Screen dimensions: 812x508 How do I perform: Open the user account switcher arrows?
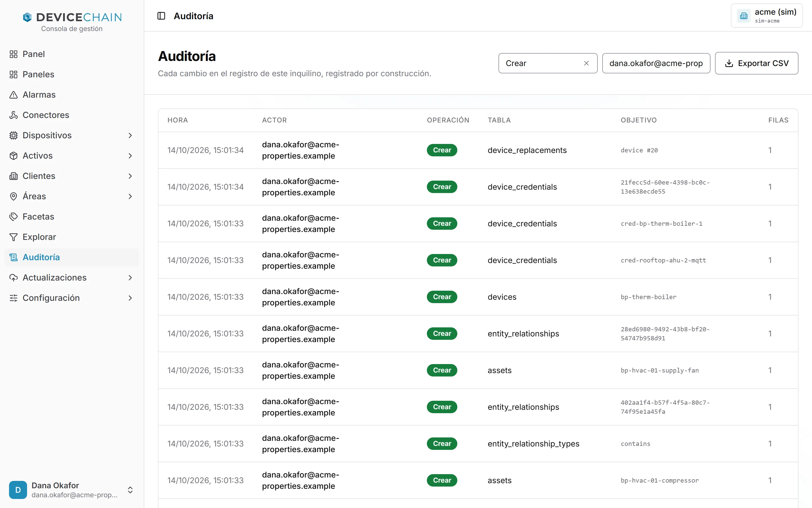130,490
